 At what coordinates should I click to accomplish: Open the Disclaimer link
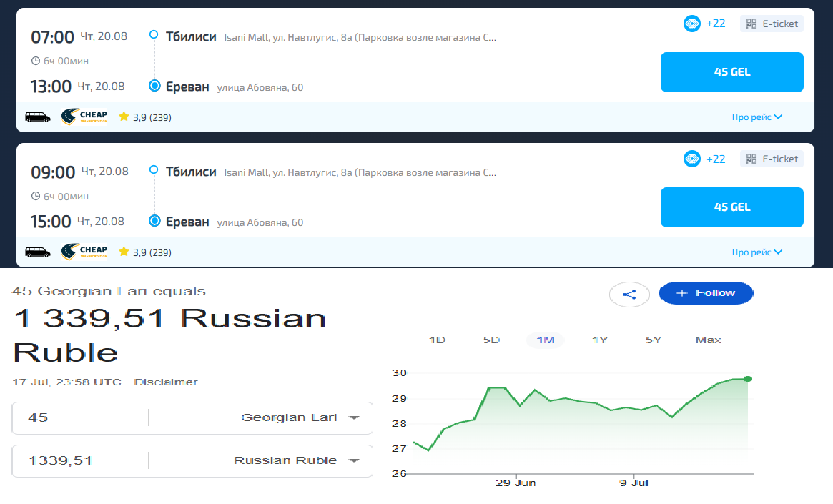click(x=166, y=382)
